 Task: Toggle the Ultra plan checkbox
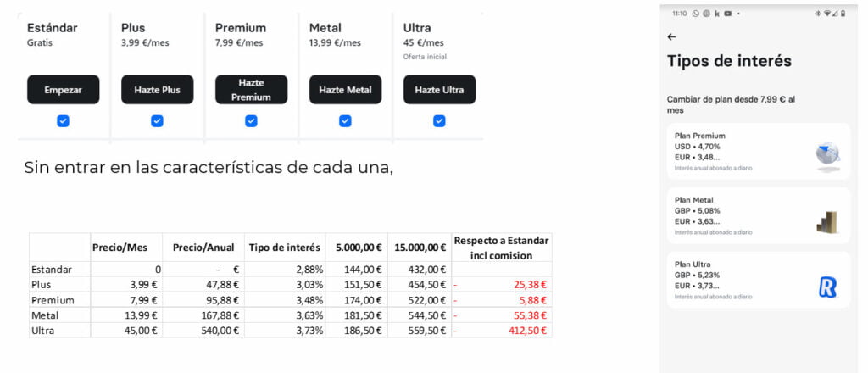pos(440,121)
